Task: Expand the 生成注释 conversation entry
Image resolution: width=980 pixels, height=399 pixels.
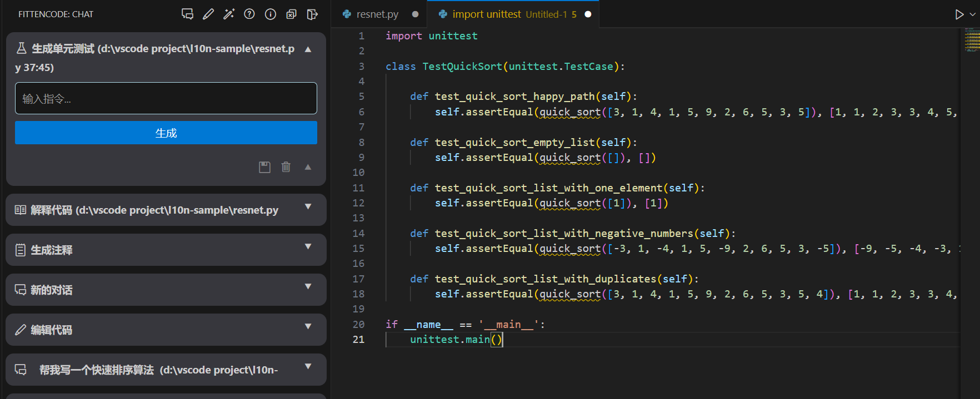Action: (x=308, y=247)
